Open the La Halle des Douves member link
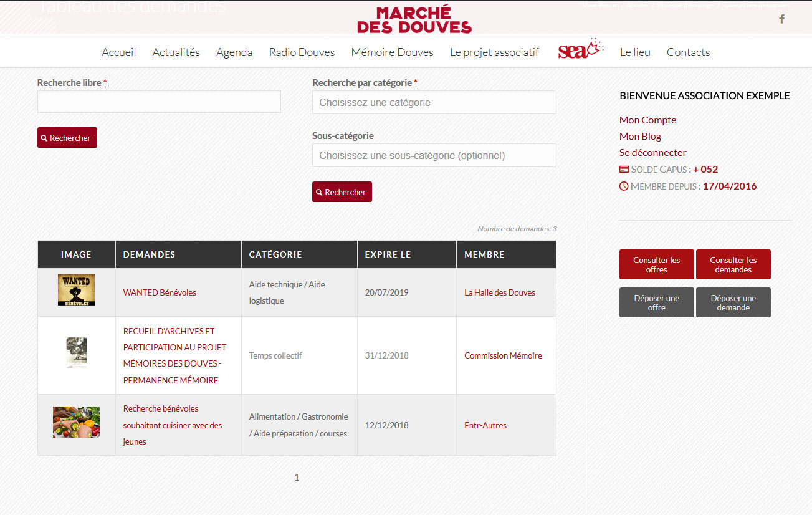This screenshot has width=812, height=515. click(x=499, y=292)
